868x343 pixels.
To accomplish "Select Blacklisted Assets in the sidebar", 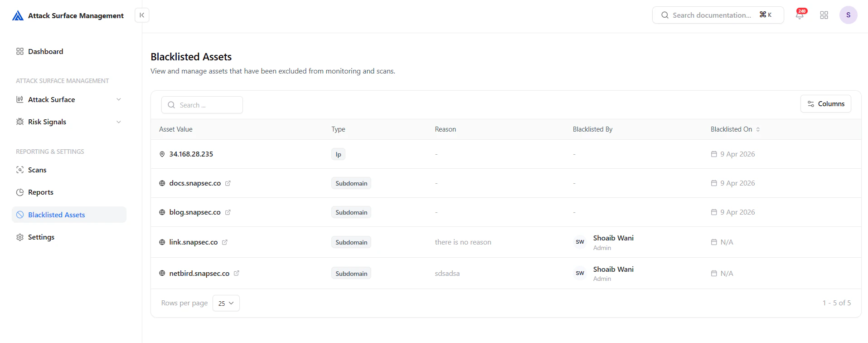I will coord(69,215).
